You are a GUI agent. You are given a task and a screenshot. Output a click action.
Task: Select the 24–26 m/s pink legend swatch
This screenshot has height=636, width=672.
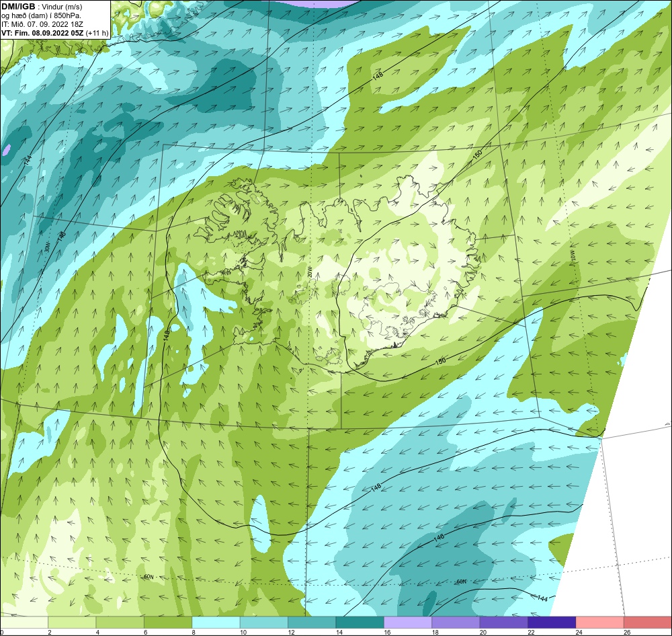(x=600, y=622)
